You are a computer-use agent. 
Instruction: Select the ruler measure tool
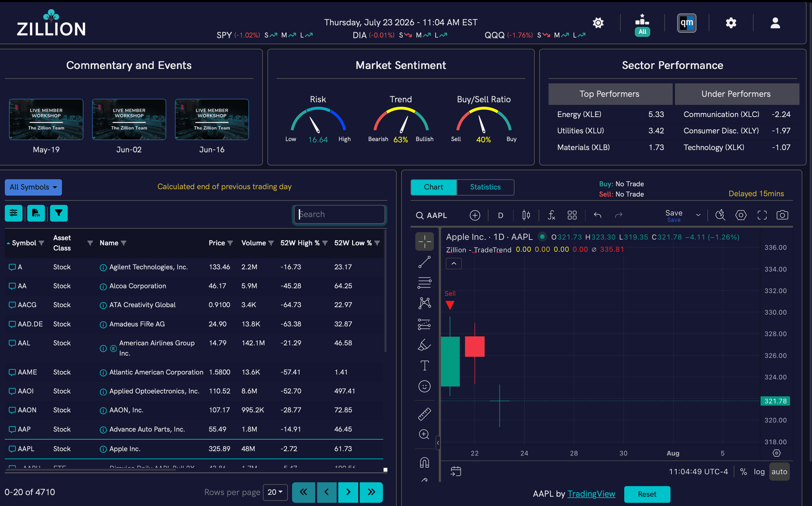[424, 414]
